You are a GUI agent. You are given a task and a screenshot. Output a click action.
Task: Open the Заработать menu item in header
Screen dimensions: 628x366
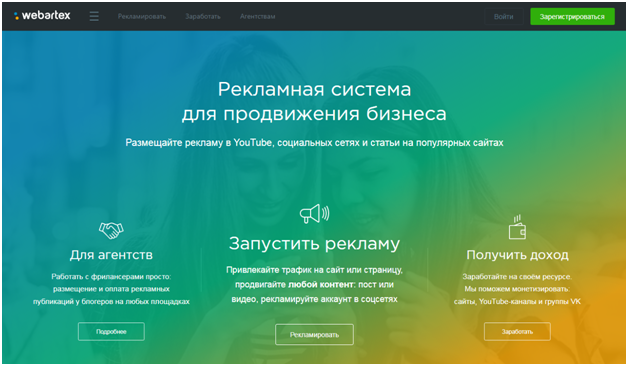(203, 16)
